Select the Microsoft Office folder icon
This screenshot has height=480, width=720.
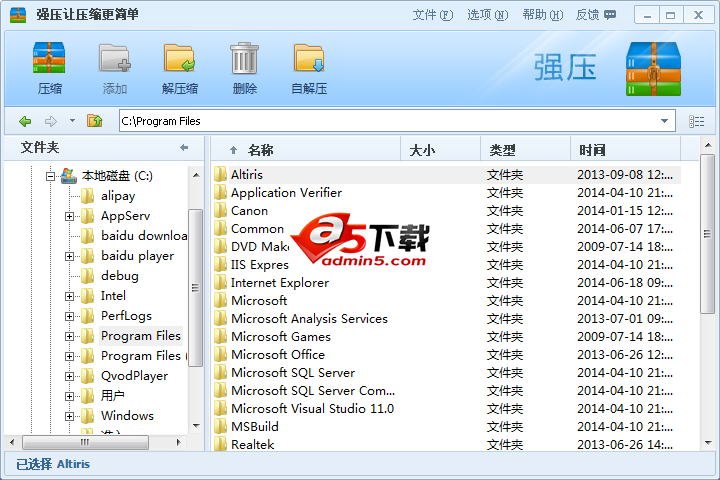click(x=220, y=355)
